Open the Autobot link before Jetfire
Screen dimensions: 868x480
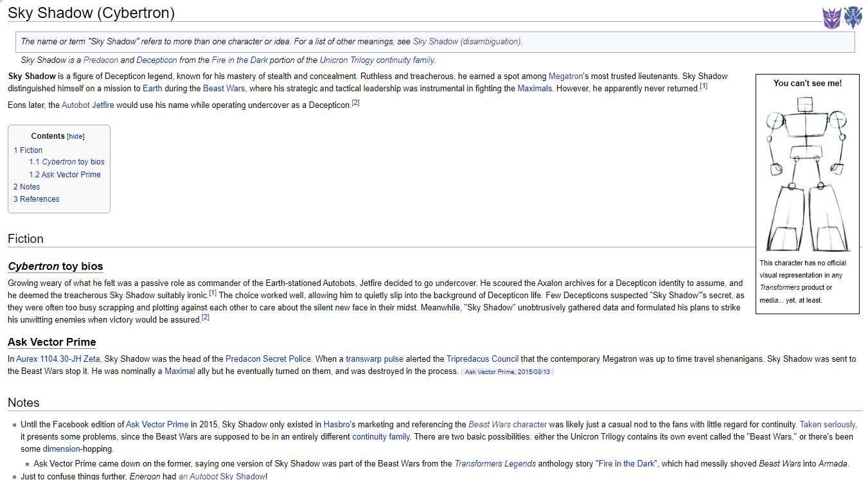click(x=76, y=105)
